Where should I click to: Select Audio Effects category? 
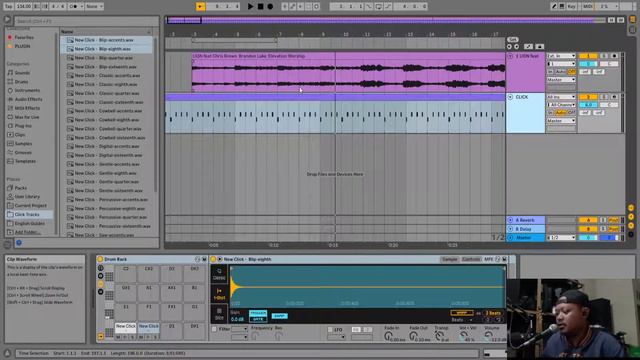point(28,99)
